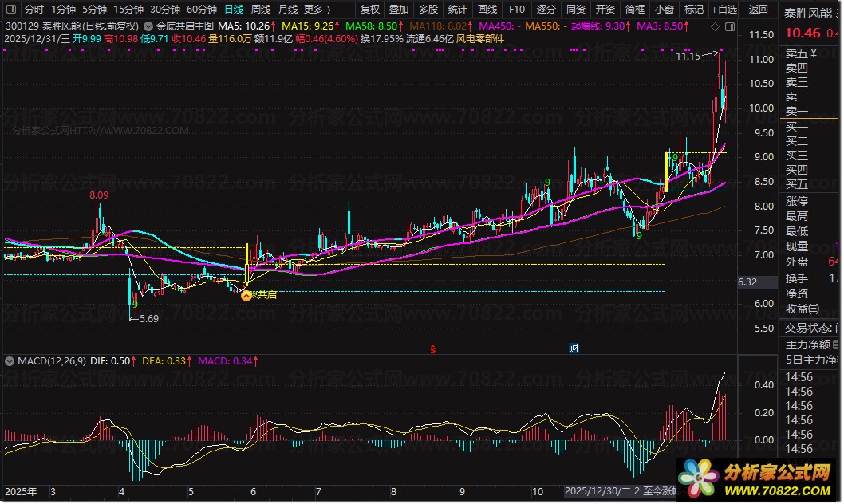Click the 2025年 timeline label

(21, 491)
